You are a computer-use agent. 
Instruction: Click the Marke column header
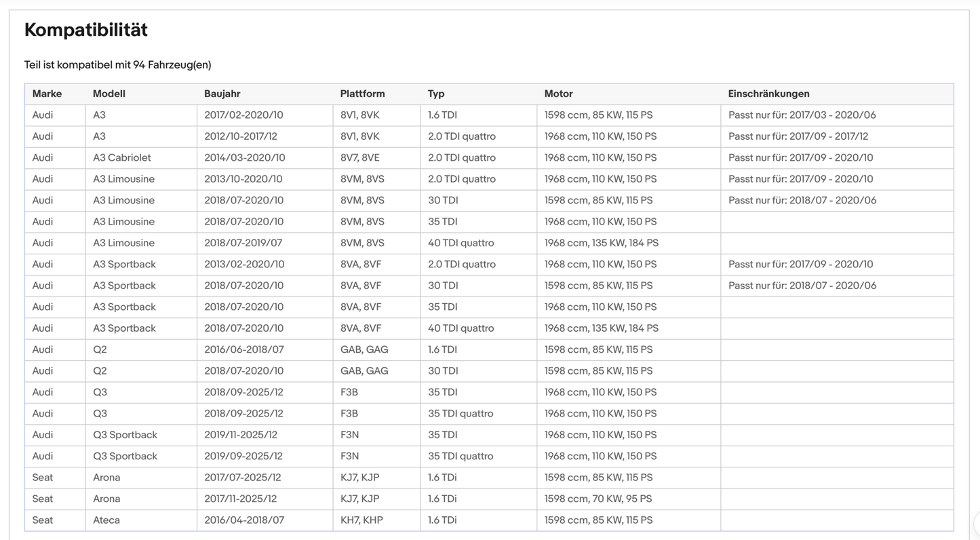47,94
